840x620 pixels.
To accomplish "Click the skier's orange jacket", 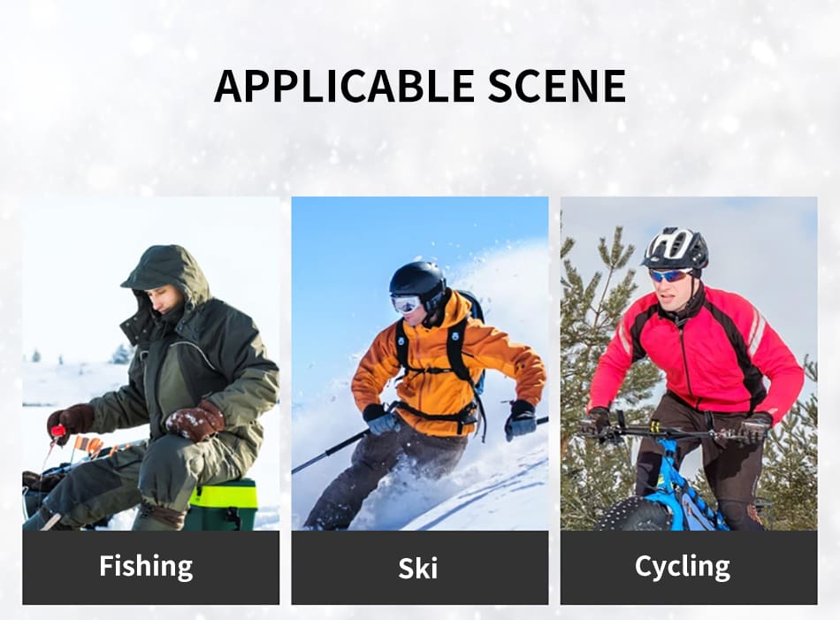I will tap(445, 370).
